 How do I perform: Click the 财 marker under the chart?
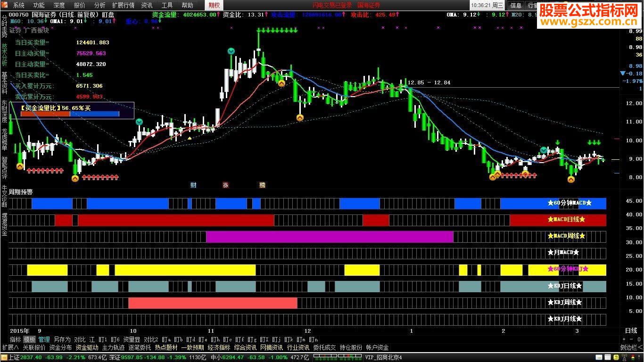[x=193, y=185]
